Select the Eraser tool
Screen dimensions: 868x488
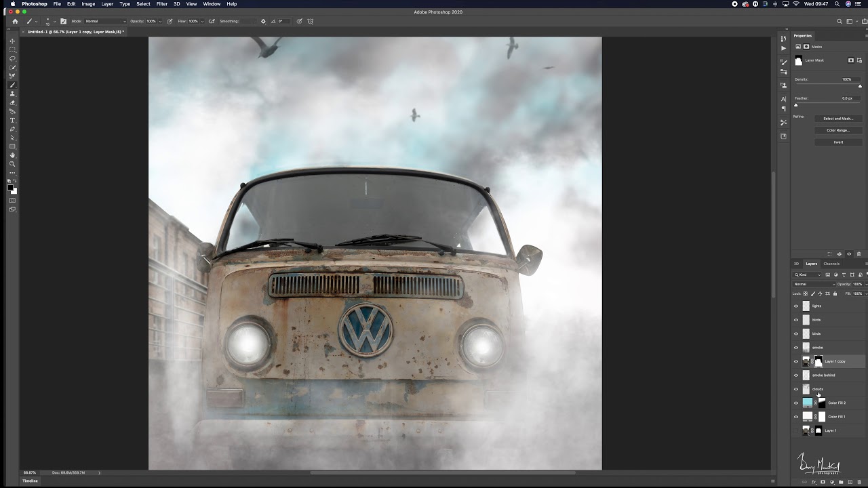point(12,102)
